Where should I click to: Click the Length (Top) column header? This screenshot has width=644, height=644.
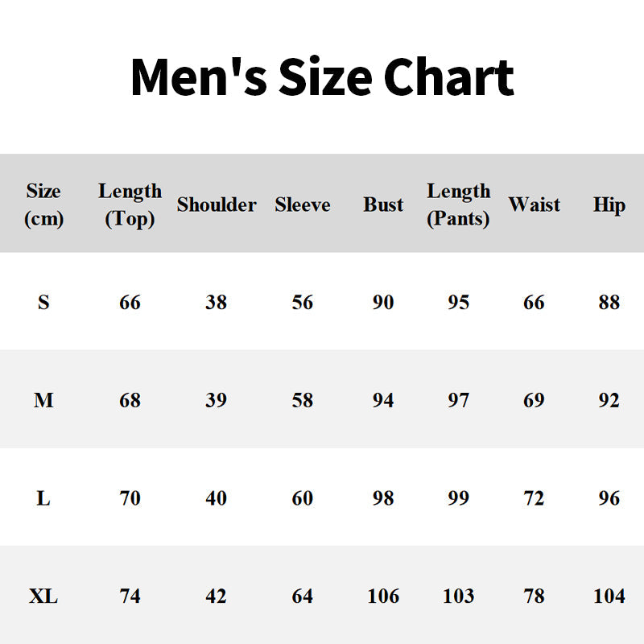[130, 204]
